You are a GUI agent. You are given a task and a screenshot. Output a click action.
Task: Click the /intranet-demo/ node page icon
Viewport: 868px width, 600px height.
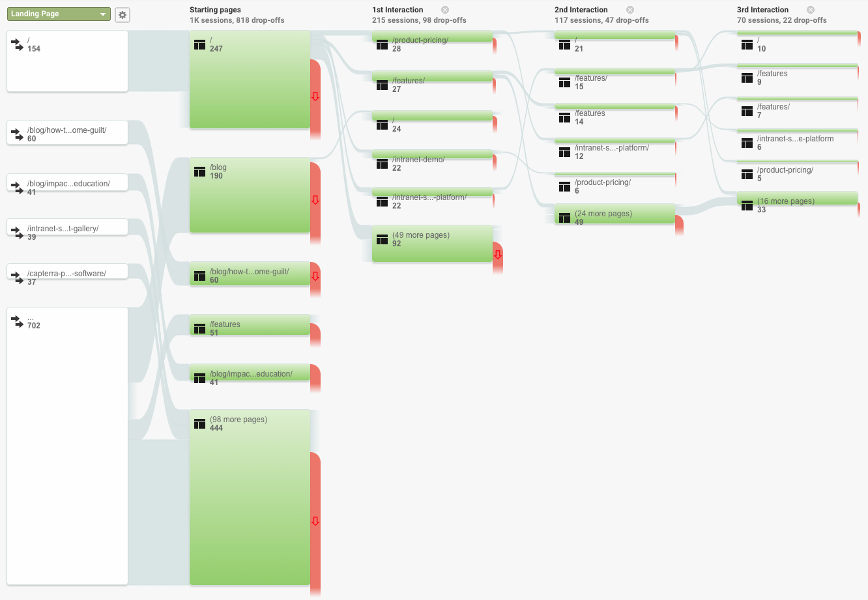383,164
